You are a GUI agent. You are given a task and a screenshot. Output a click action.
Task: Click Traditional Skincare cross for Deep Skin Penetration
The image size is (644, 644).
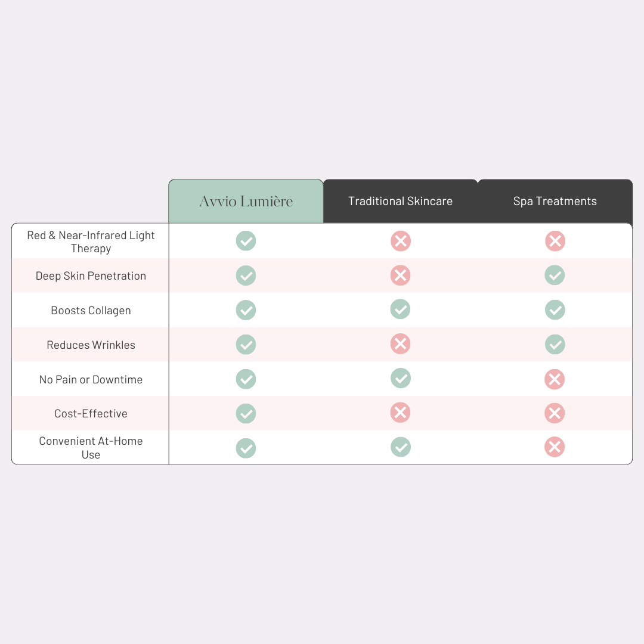(x=400, y=275)
